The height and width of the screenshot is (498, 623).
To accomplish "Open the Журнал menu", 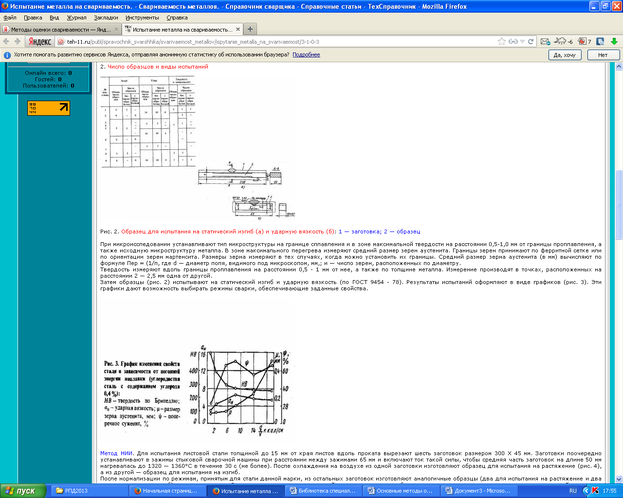I will 76,17.
